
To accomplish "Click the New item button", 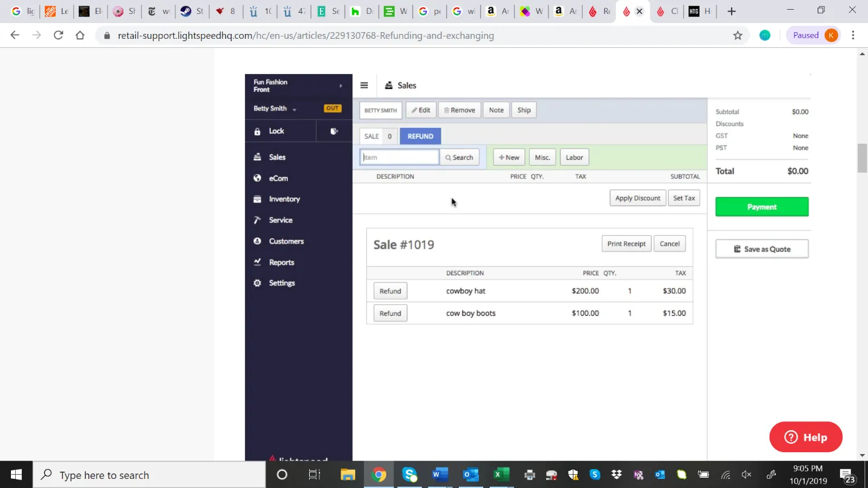I will 509,158.
